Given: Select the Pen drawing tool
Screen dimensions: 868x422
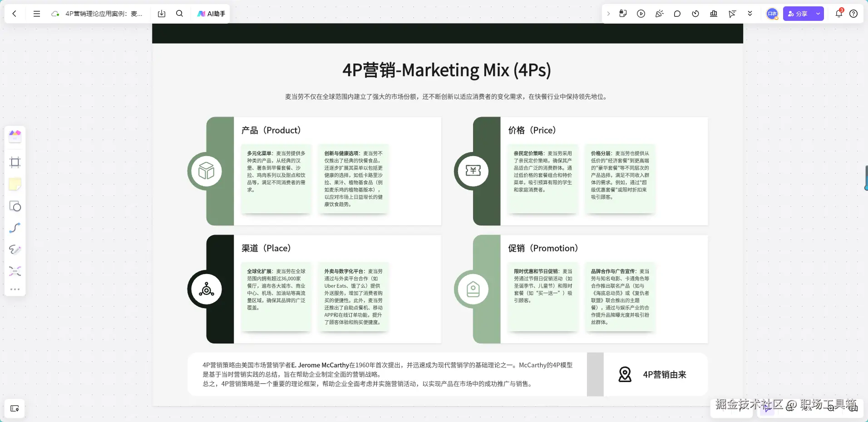Looking at the screenshot, I should 15,250.
